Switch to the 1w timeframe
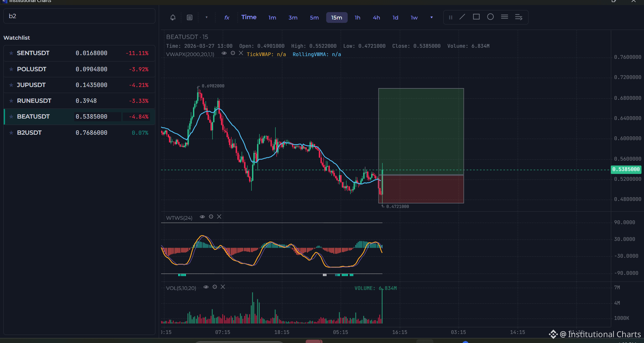The width and height of the screenshot is (644, 343). [x=414, y=17]
